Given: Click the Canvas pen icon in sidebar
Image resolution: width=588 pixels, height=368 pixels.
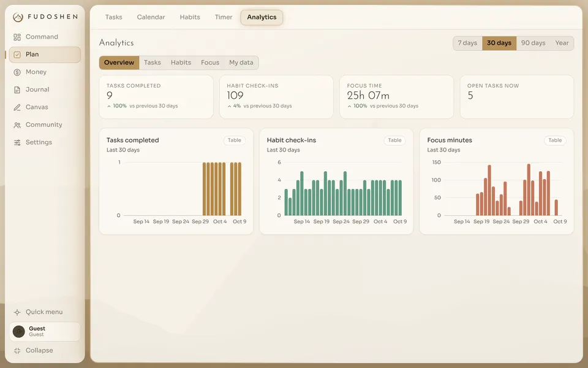Looking at the screenshot, I should point(17,107).
